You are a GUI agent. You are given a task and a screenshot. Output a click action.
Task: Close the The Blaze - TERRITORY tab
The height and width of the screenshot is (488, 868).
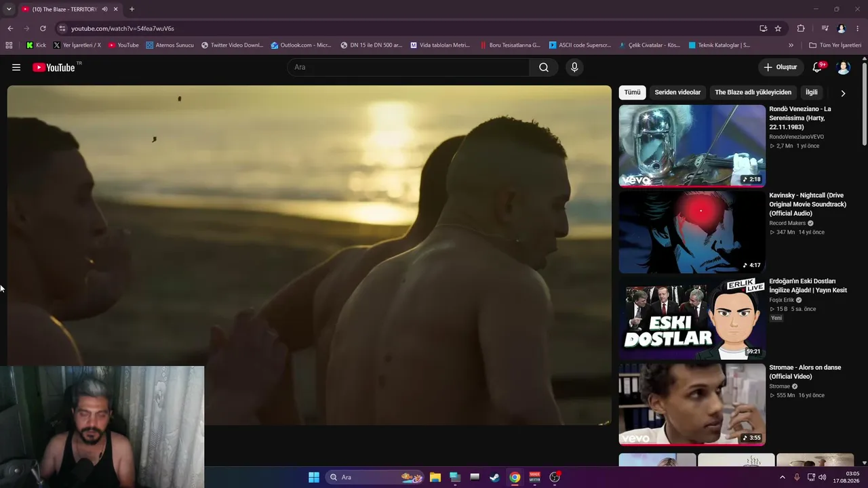click(x=116, y=9)
